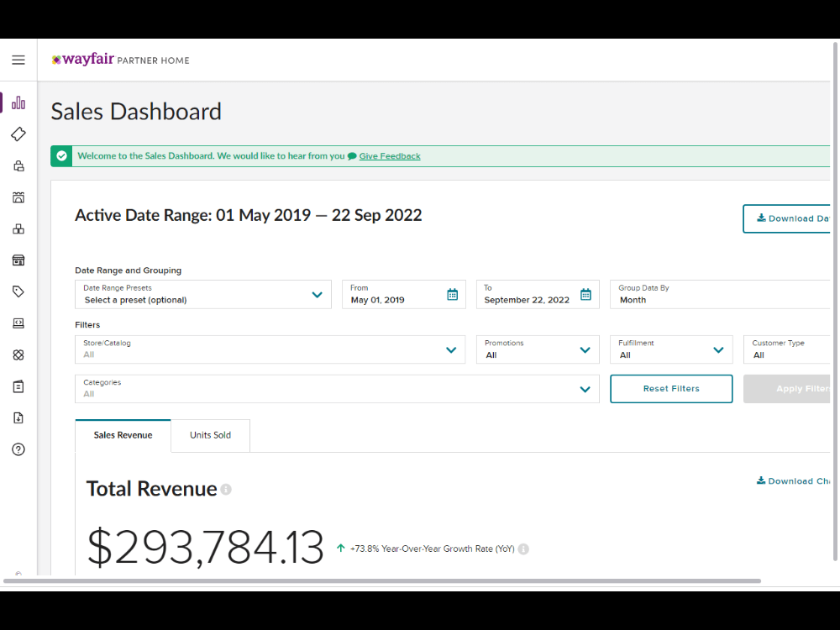The height and width of the screenshot is (630, 840).
Task: Click the Total Revenue info icon
Action: tap(226, 489)
